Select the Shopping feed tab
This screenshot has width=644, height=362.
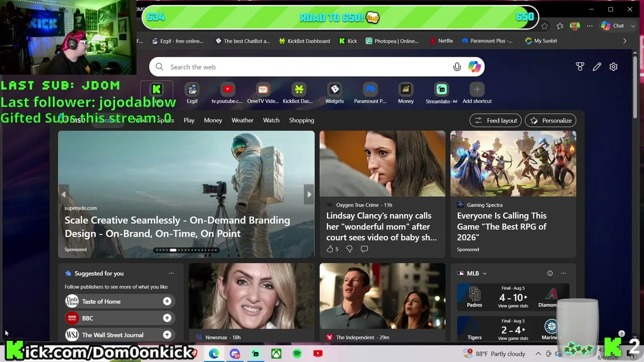pyautogui.click(x=301, y=120)
